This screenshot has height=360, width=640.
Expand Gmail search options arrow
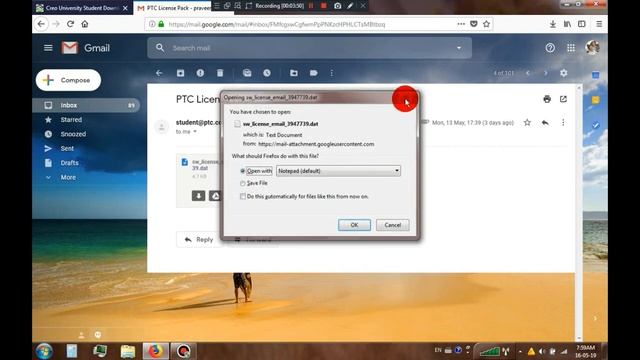[459, 48]
